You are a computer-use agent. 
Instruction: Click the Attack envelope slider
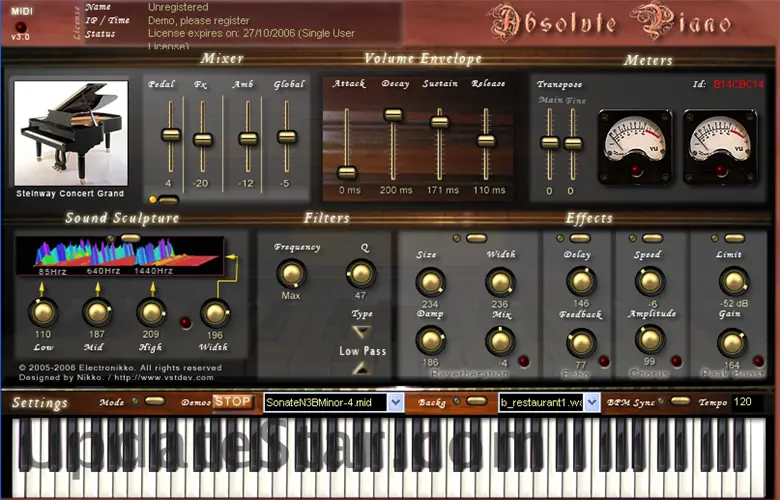347,172
